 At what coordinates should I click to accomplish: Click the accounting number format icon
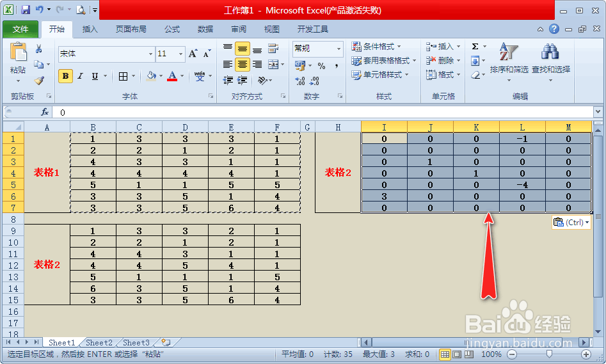click(300, 66)
